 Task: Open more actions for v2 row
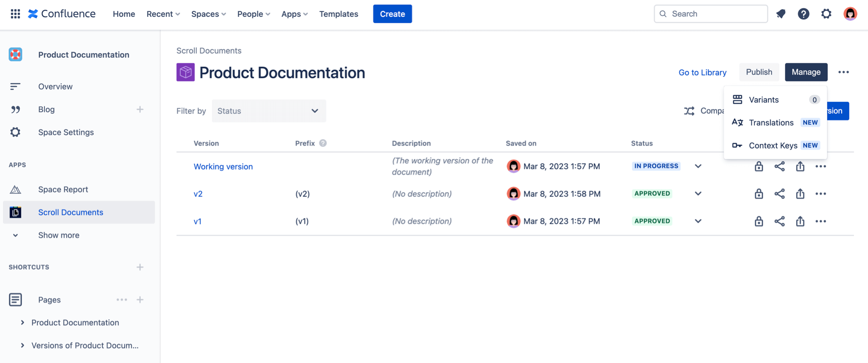(x=821, y=194)
